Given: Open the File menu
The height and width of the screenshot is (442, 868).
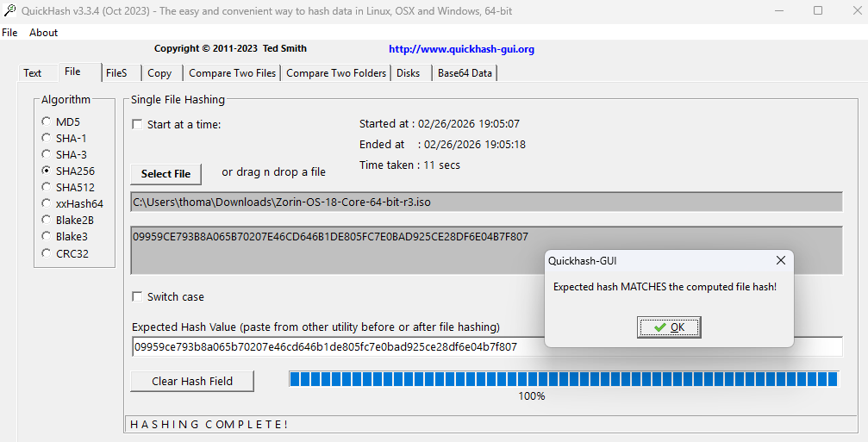Looking at the screenshot, I should coord(9,33).
